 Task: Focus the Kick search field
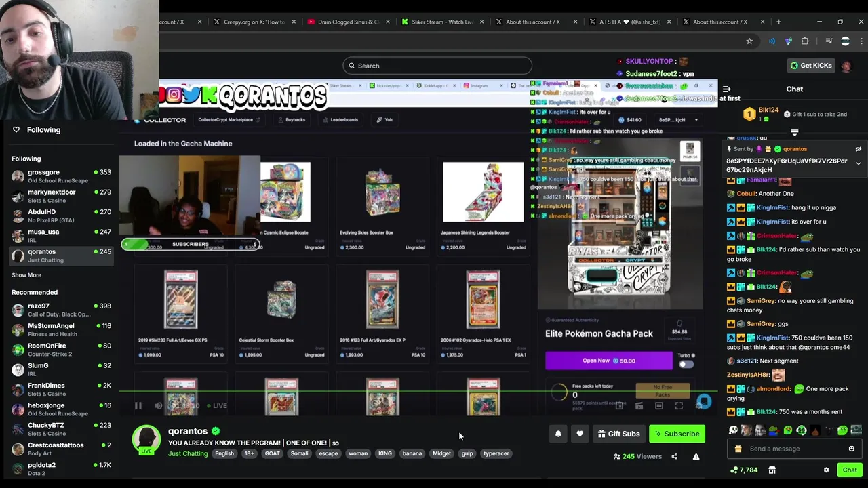click(437, 66)
